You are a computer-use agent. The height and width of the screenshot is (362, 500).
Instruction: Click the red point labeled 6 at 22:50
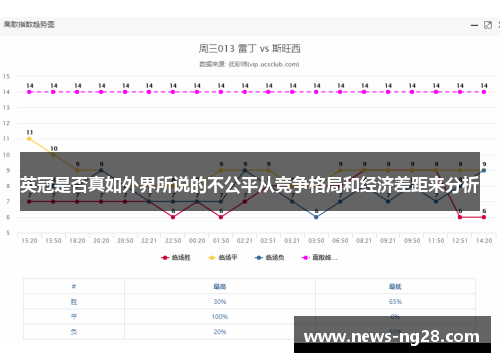(x=173, y=217)
